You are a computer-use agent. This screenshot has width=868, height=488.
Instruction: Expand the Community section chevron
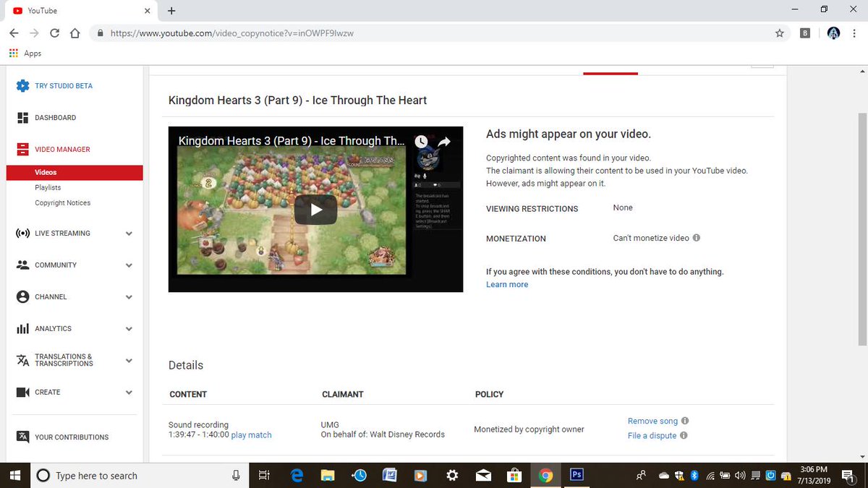129,265
